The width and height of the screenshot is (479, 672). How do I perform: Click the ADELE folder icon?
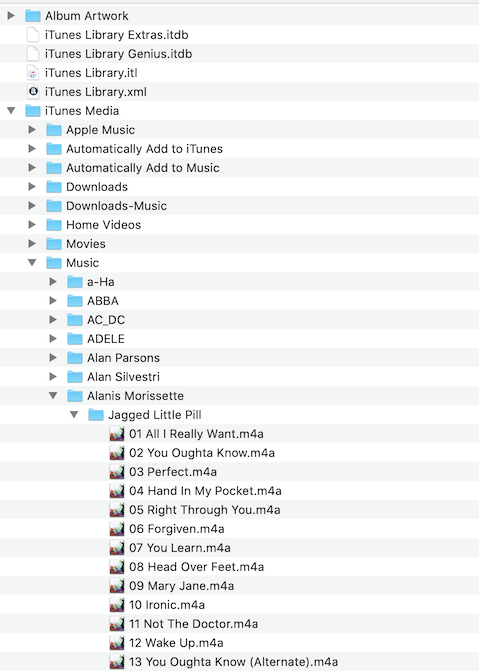pyautogui.click(x=75, y=339)
